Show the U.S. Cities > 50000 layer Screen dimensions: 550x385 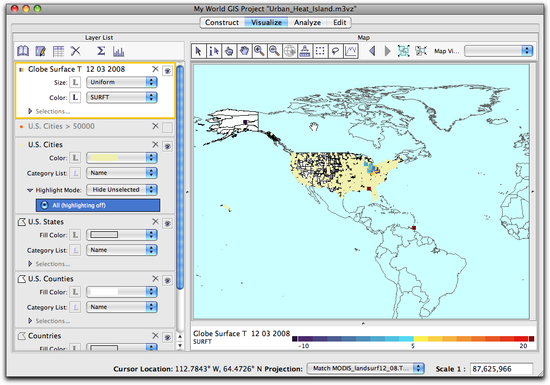click(168, 128)
